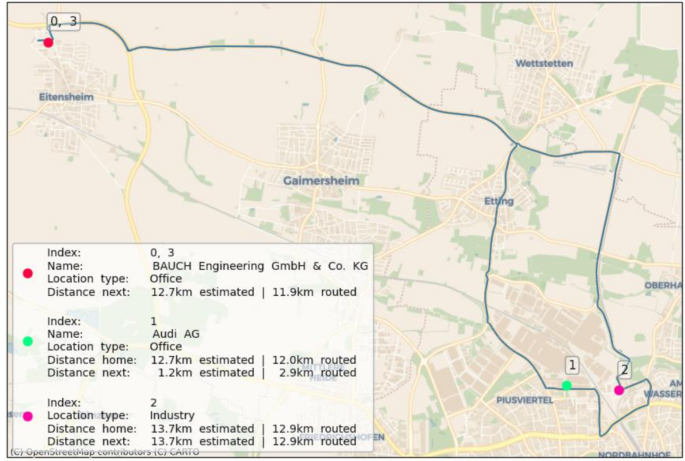
Task: Click 'Audi AG' name in legend
Action: (x=176, y=334)
